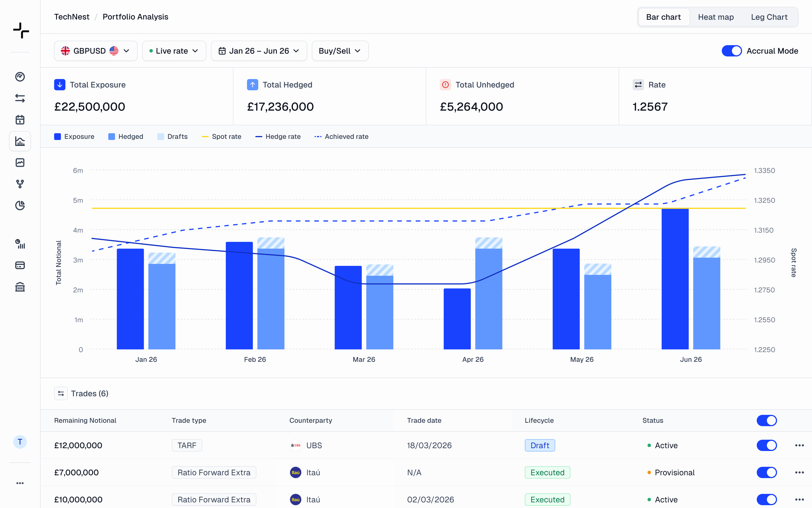812x508 pixels.
Task: Open the Jan 26 – Jun 26 date range dropdown
Action: pyautogui.click(x=259, y=51)
